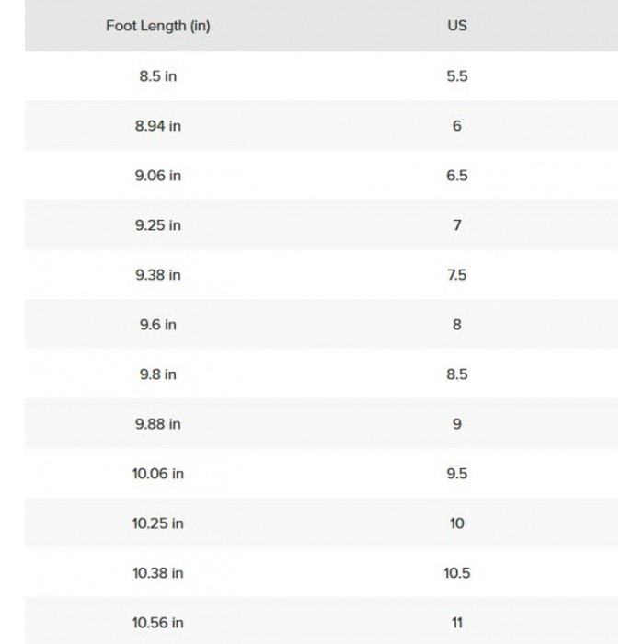Screen dimensions: 644x644
Task: Click the US column header
Action: 456,26
